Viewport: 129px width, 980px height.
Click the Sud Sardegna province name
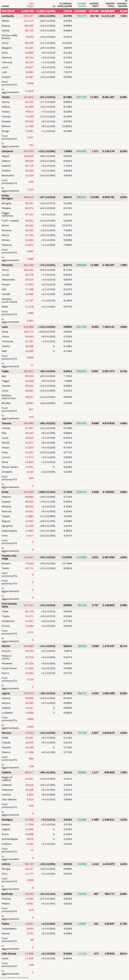[10, 839]
